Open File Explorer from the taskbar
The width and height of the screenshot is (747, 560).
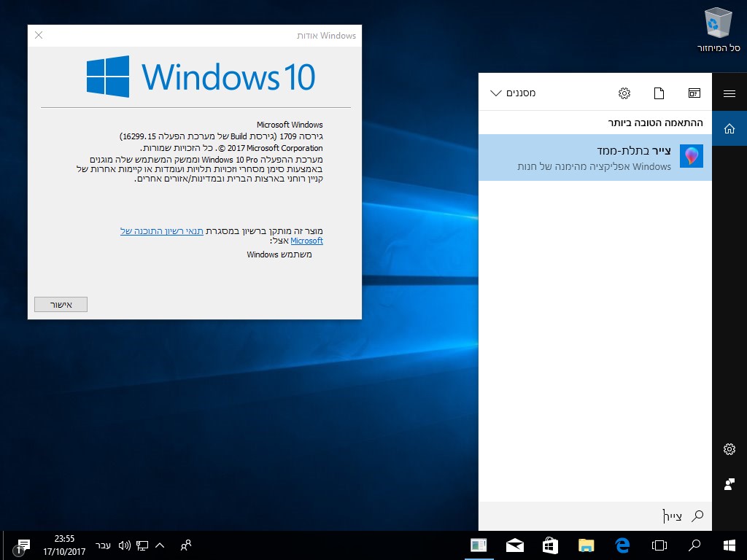(586, 545)
